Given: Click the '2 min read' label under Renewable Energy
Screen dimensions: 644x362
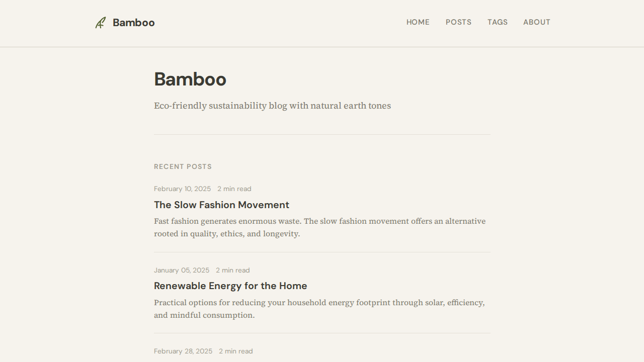Looking at the screenshot, I should click(232, 270).
